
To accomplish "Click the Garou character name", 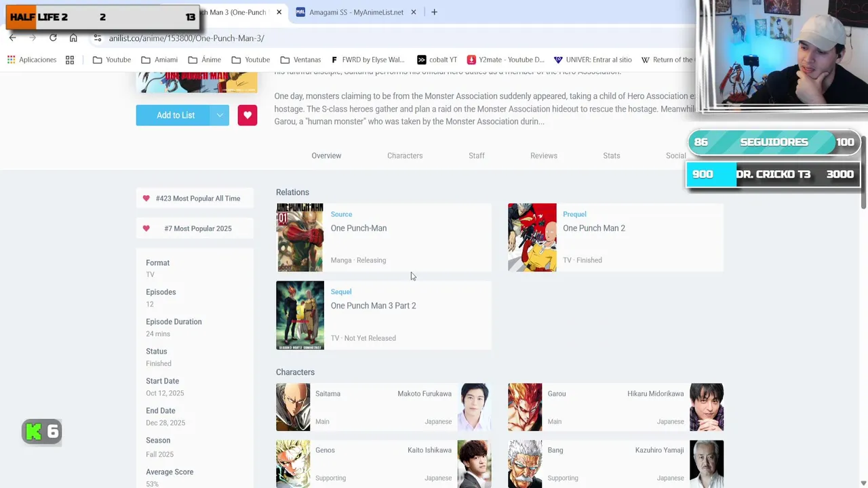I will point(557,394).
